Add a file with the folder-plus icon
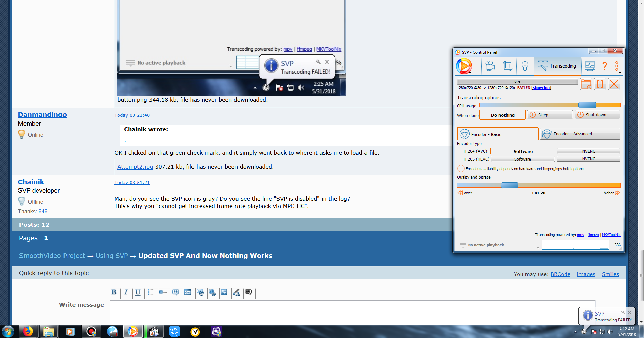The height and width of the screenshot is (338, 644). pos(586,84)
